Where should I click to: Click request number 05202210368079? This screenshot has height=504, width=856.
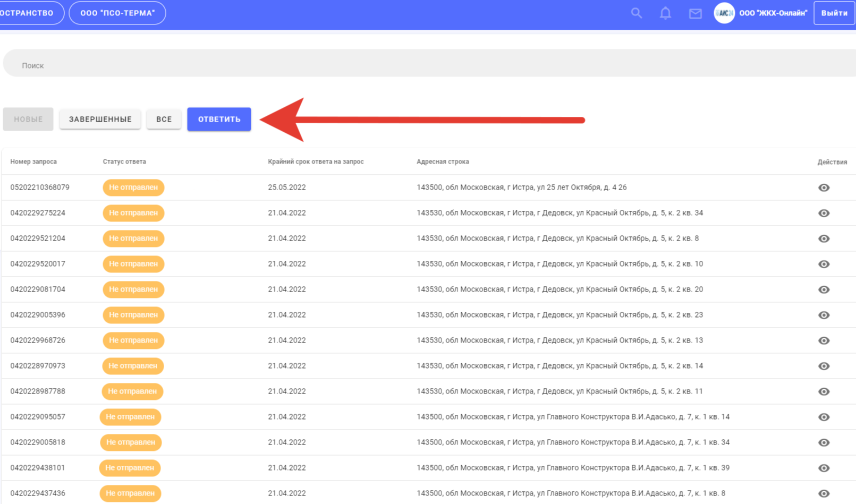pos(40,187)
